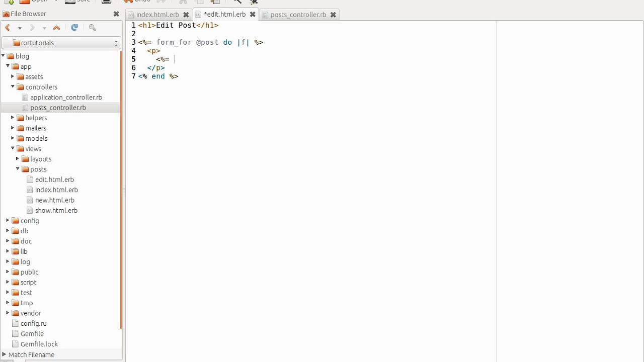The width and height of the screenshot is (644, 362).
Task: Click the script folder icon
Action: pos(16,282)
